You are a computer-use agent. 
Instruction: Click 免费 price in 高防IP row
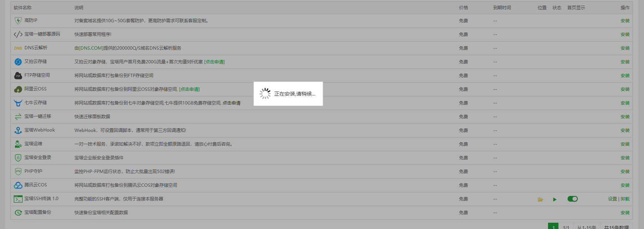pyautogui.click(x=463, y=21)
